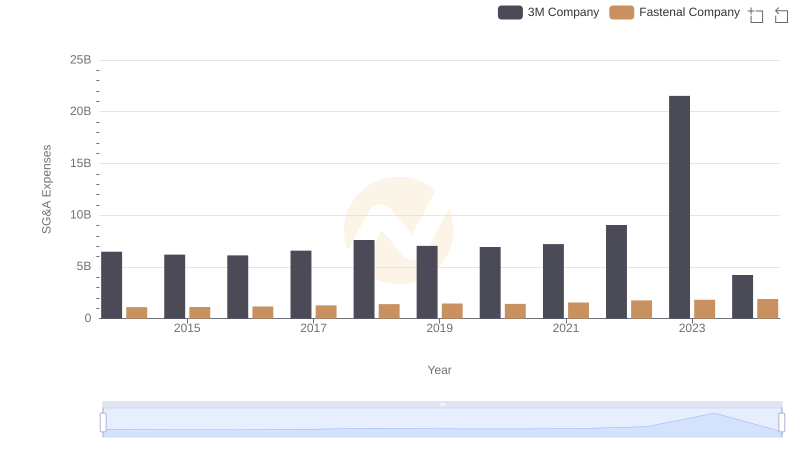Click the left handle of the zoom slider
The height and width of the screenshot is (461, 800).
click(x=103, y=423)
